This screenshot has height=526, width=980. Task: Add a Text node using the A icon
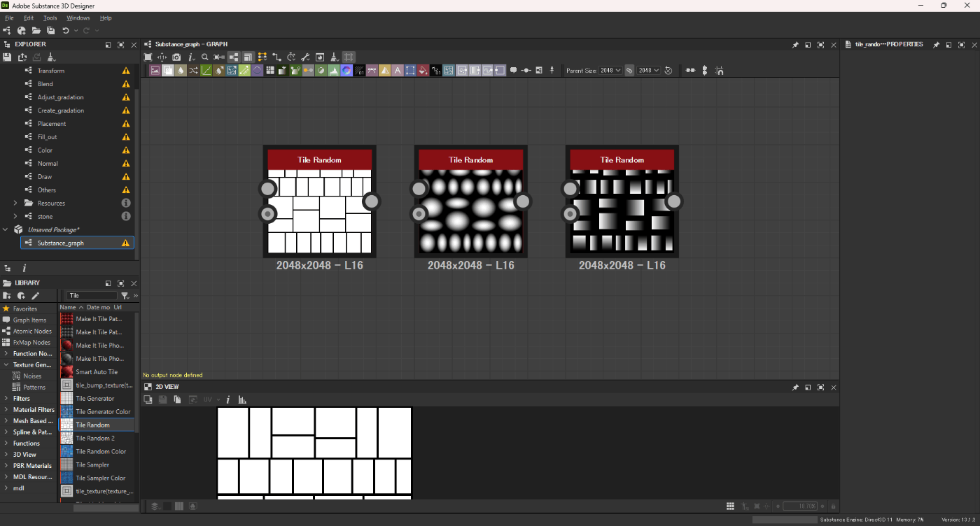click(398, 71)
